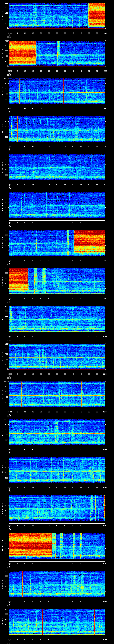Click the '3:02:00' start time label
Viewport: 114px width, 644px height.
click(9, 71)
